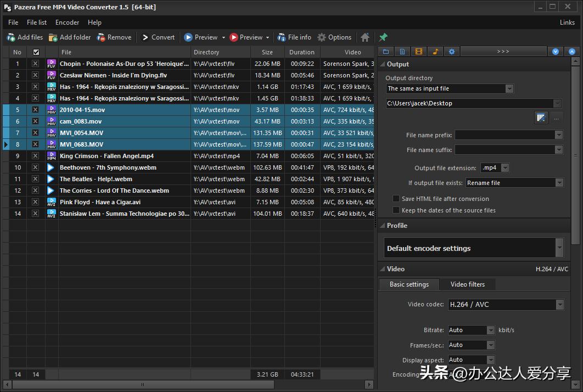Viewport: 583px width, 392px height.
Task: Open the Output file extension dropdown
Action: click(x=495, y=168)
